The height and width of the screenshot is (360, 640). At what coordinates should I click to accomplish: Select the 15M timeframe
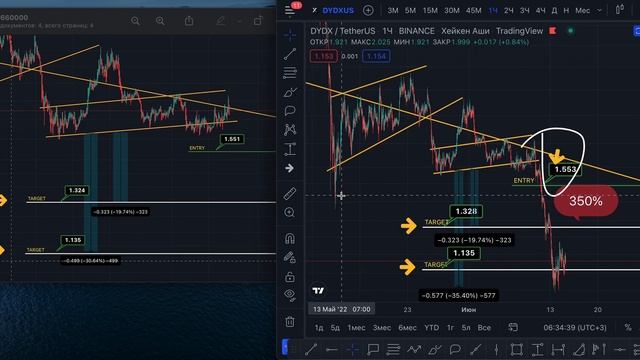point(430,11)
